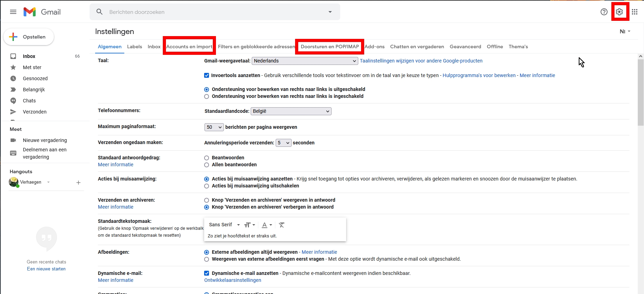Click the plus icon in Hangouts

[78, 183]
